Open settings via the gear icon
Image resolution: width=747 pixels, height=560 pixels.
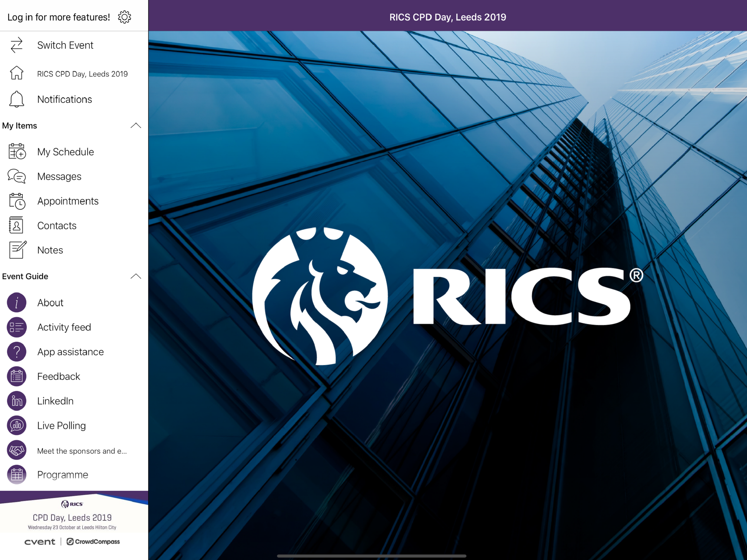(124, 17)
